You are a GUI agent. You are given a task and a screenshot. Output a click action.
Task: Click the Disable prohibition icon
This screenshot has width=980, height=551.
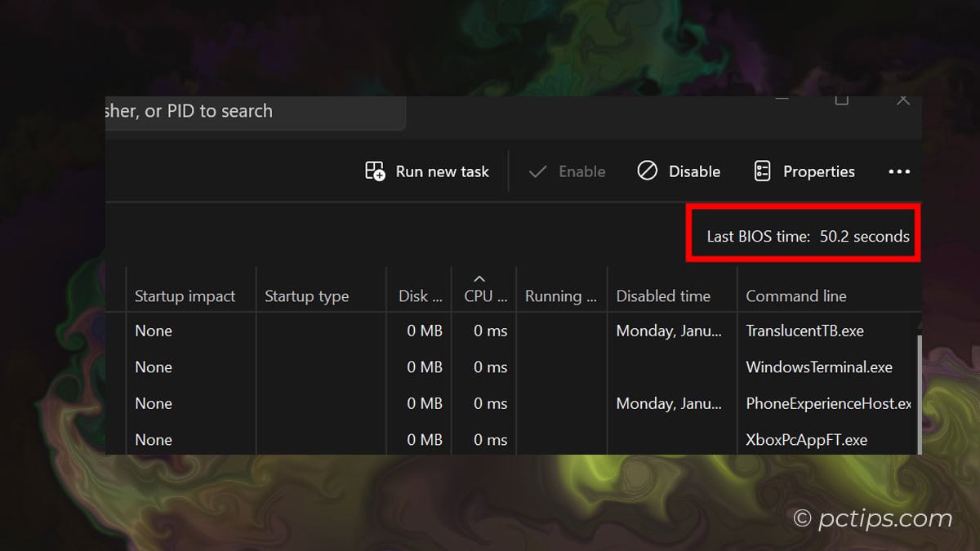(x=648, y=171)
